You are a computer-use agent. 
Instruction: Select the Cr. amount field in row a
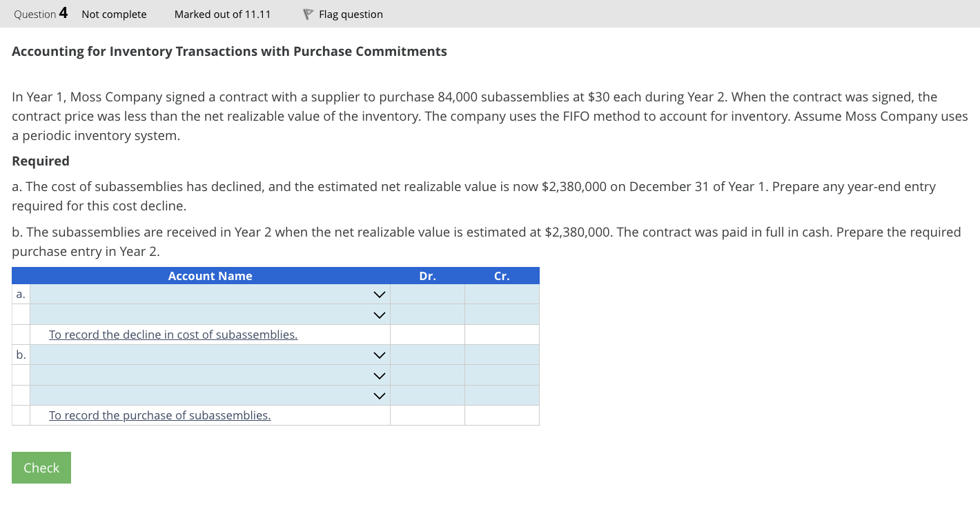(x=502, y=294)
